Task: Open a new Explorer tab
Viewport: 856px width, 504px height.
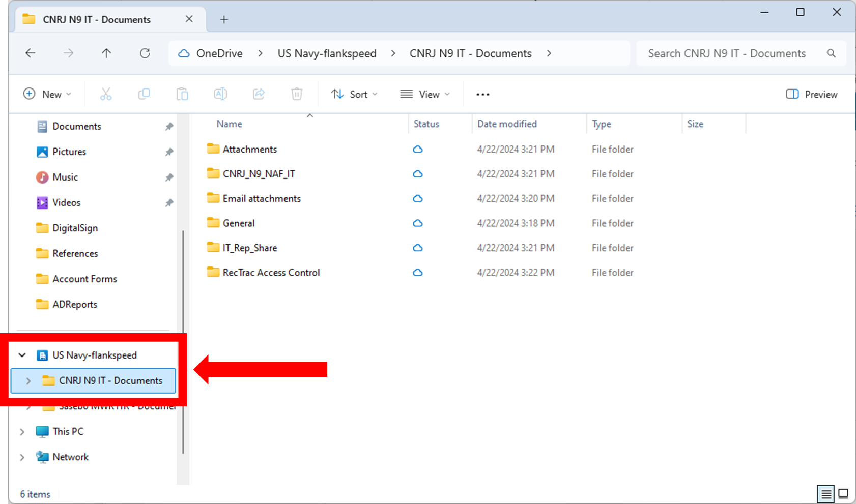Action: pos(224,19)
